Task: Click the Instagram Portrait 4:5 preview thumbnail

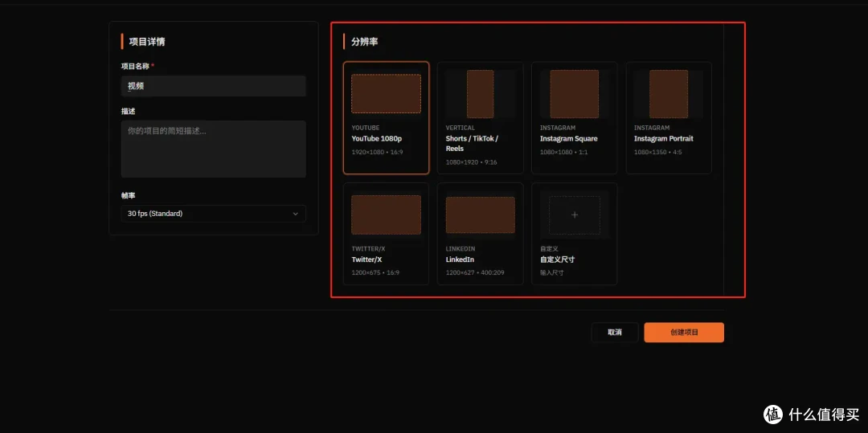Action: [x=669, y=94]
